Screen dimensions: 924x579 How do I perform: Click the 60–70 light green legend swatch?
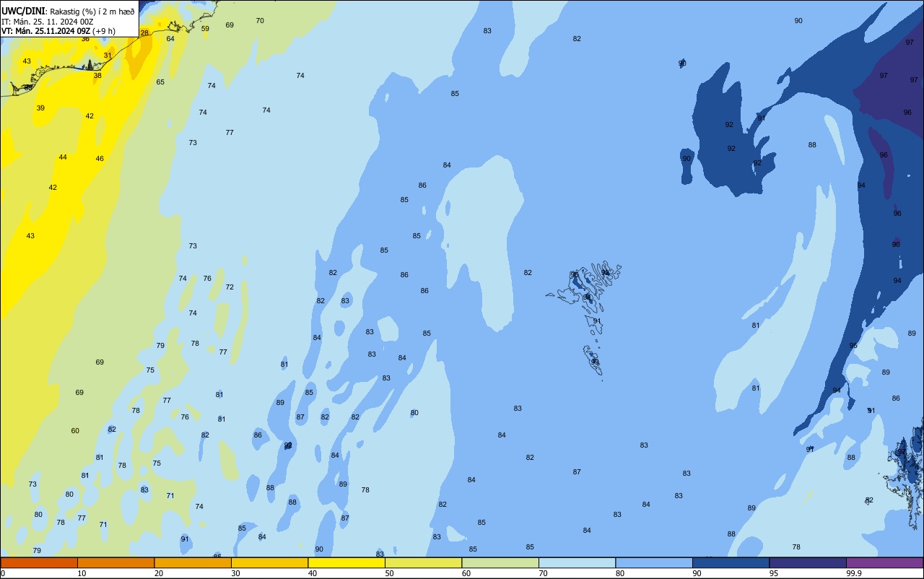pos(500,562)
